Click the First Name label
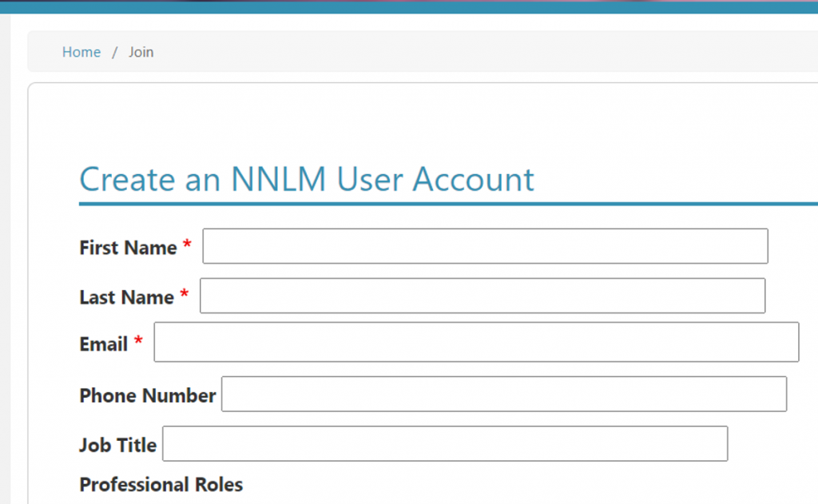 coord(128,248)
